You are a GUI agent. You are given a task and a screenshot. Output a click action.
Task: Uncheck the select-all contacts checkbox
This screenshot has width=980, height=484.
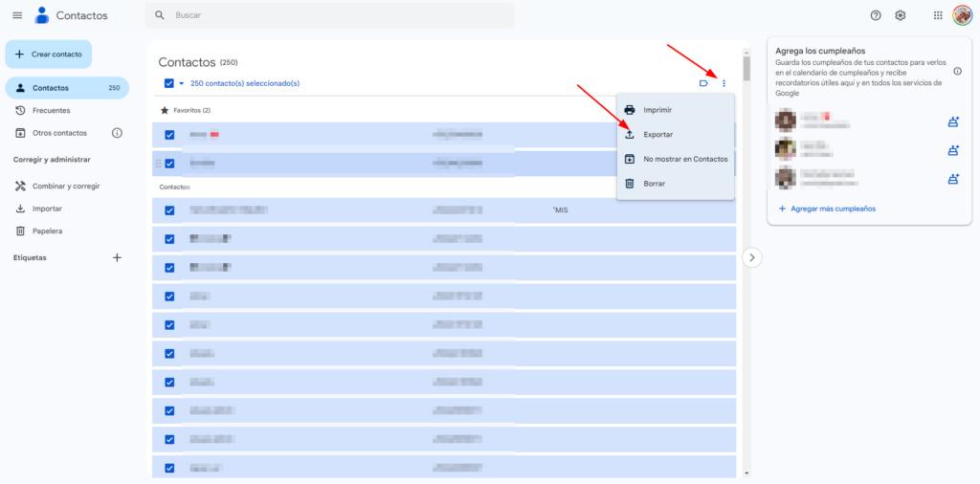(x=169, y=83)
